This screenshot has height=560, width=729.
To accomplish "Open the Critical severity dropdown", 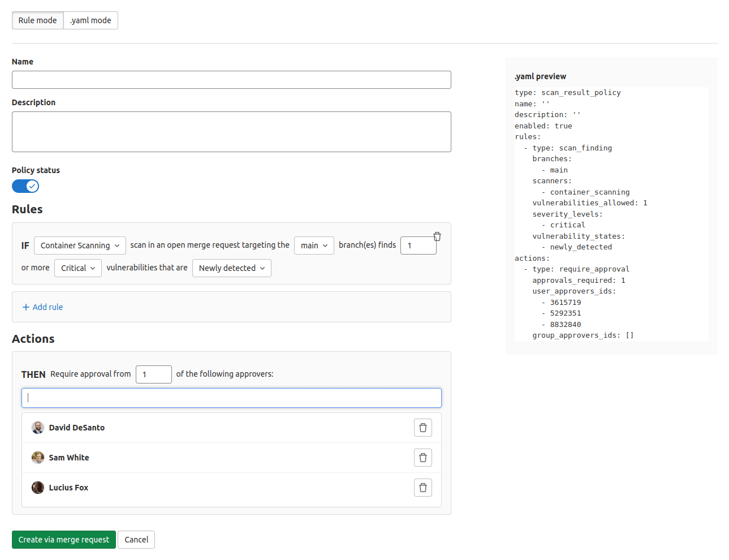I will pos(78,268).
